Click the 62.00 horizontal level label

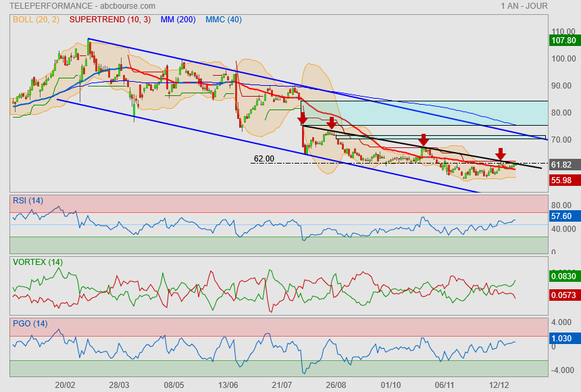point(263,159)
